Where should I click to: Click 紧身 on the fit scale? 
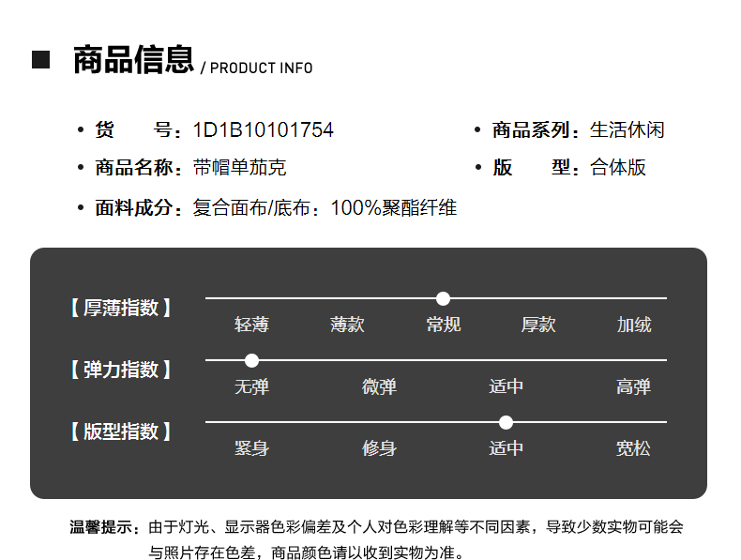[252, 448]
